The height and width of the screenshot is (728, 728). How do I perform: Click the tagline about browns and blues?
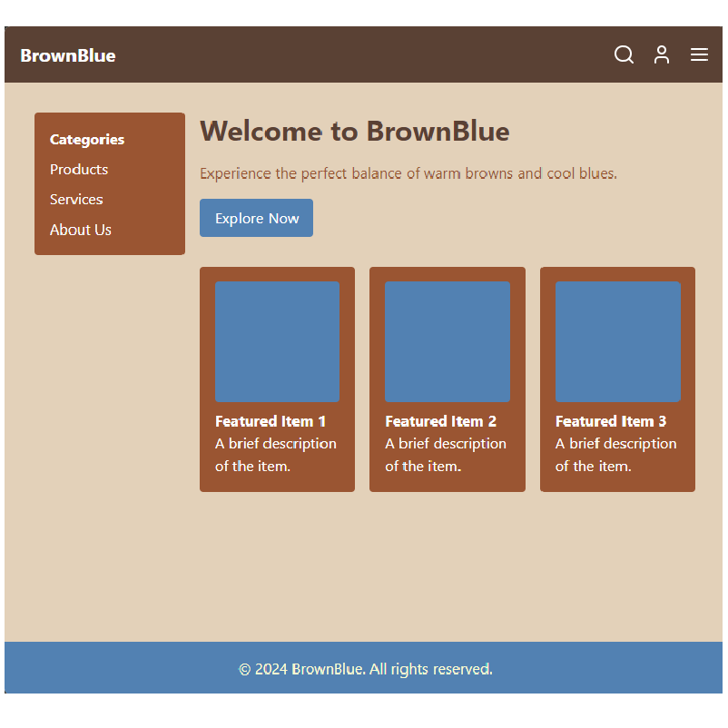(x=408, y=173)
